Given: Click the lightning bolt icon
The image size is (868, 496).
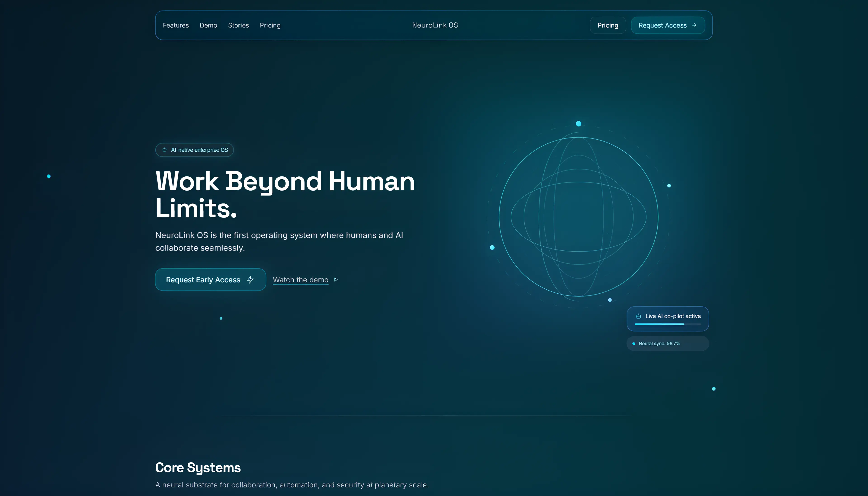Looking at the screenshot, I should [x=250, y=280].
